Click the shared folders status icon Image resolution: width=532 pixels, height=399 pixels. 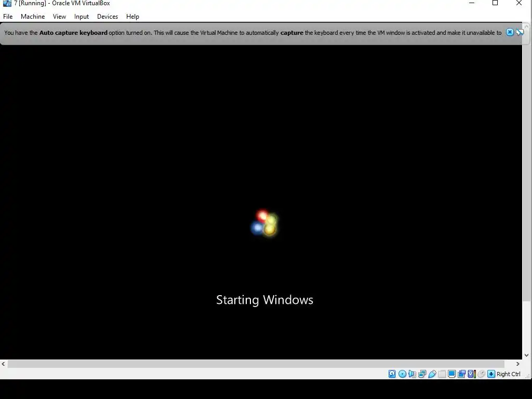tap(442, 374)
